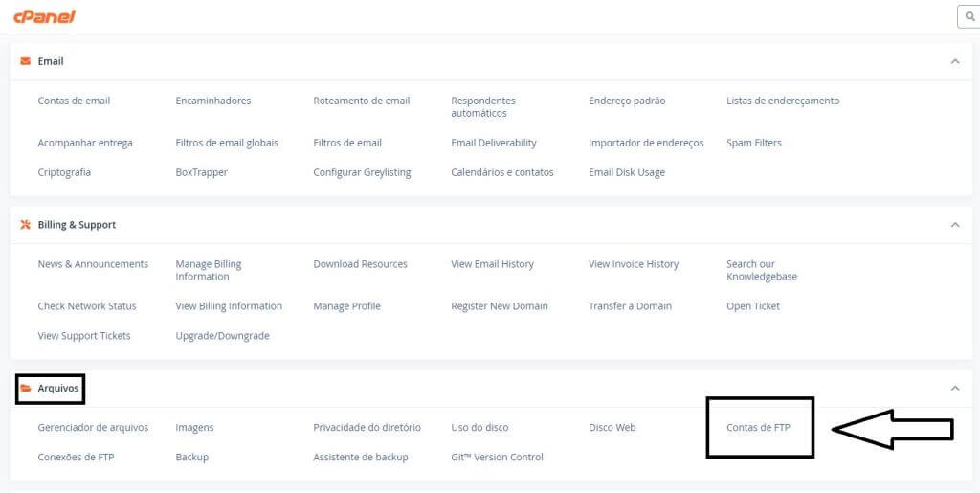
Task: Collapse the Email section
Action: 954,61
